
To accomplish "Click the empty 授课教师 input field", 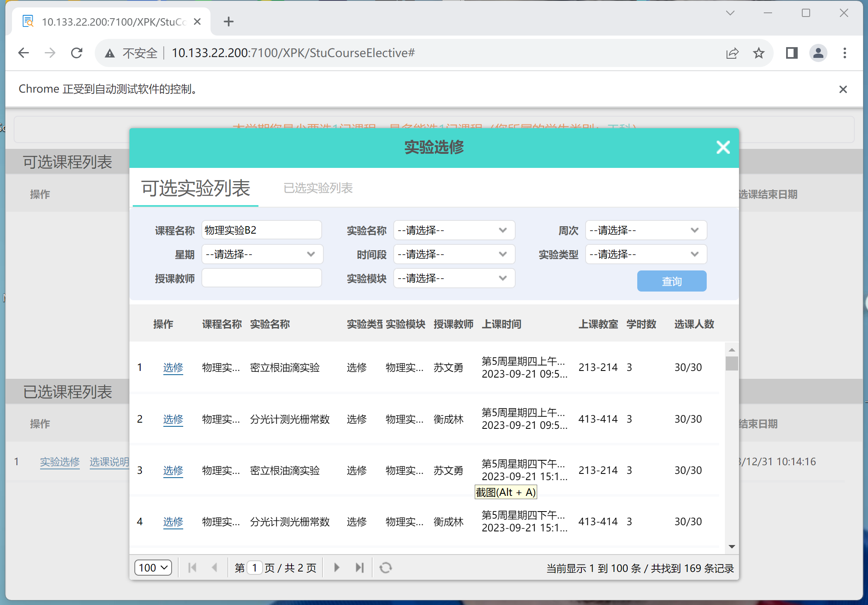I will (261, 278).
